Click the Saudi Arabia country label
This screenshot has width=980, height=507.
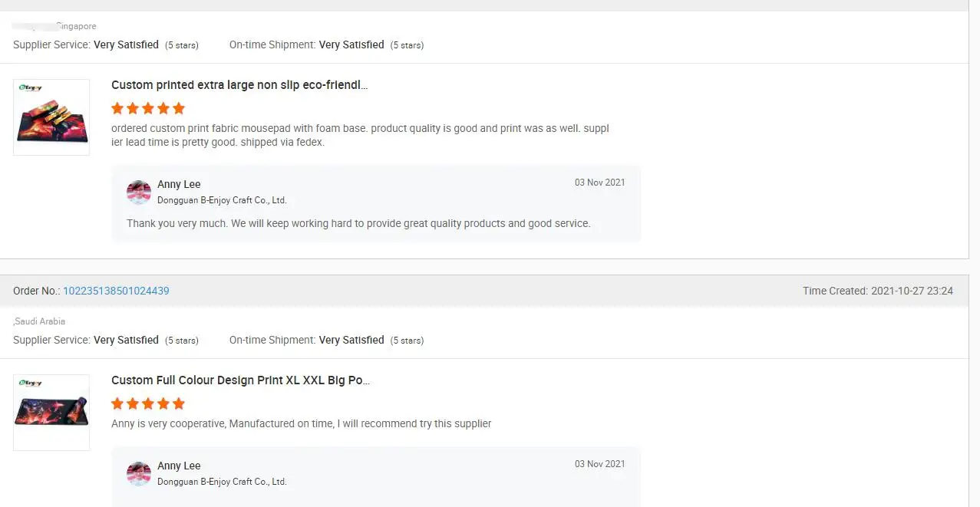coord(40,321)
